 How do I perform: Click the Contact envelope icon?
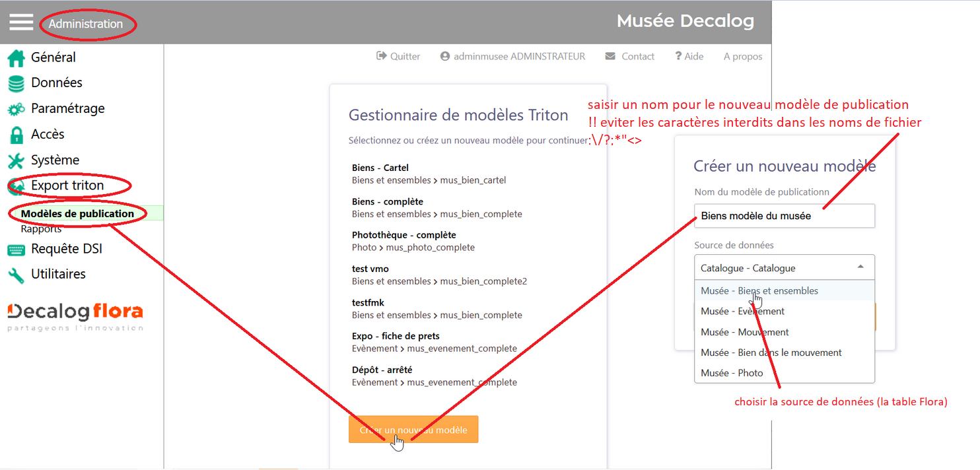click(x=610, y=56)
